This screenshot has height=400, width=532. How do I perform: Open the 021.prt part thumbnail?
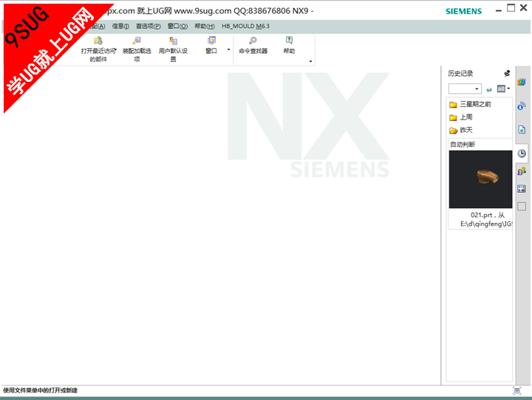click(480, 179)
